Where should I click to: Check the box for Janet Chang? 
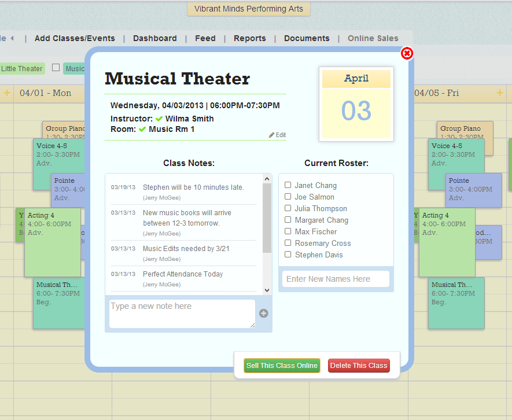coord(288,185)
